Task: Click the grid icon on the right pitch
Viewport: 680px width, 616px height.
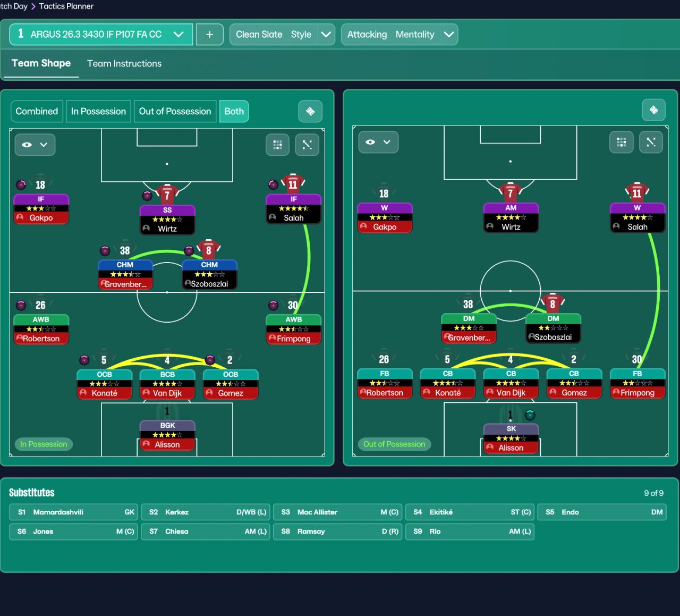Action: click(622, 142)
